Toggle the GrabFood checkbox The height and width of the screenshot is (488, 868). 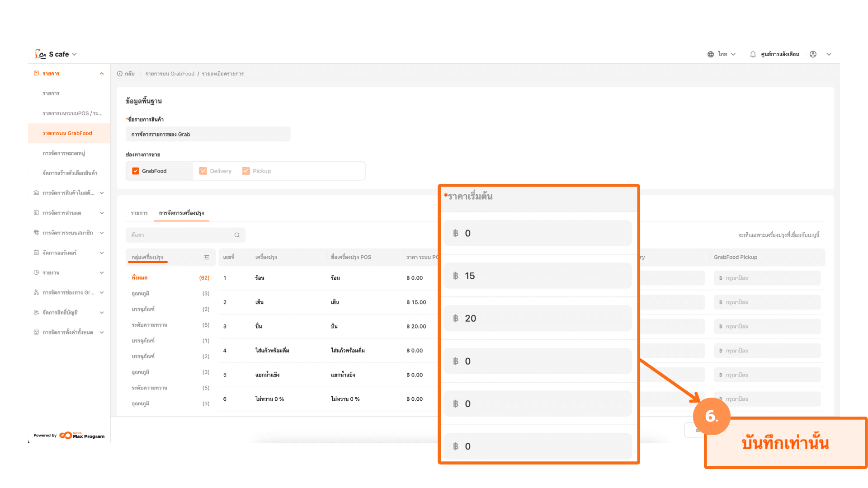(x=136, y=171)
